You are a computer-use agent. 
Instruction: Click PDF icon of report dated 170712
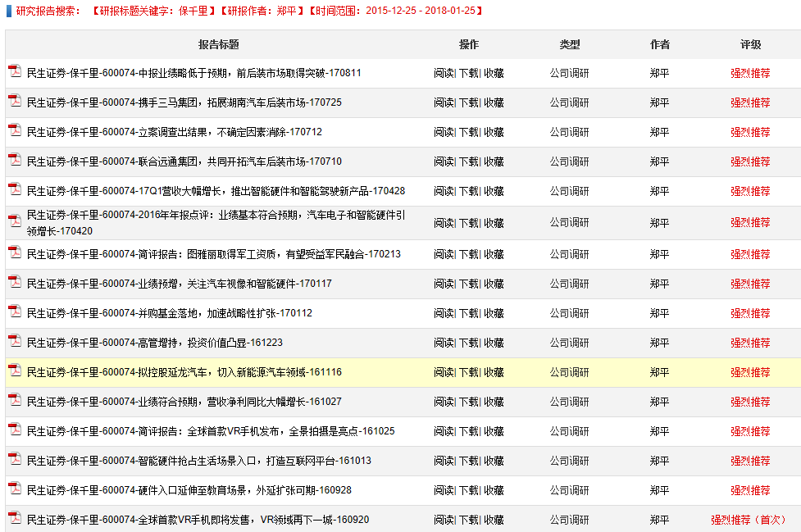click(x=15, y=130)
